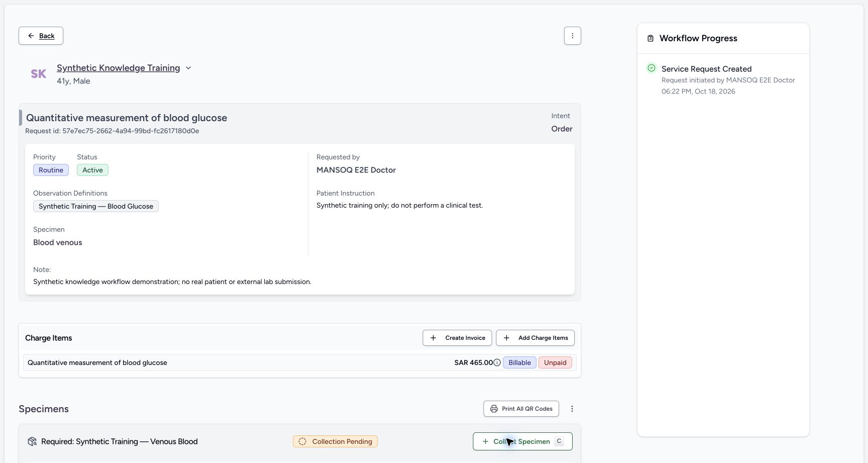The height and width of the screenshot is (463, 868).
Task: Click the dashed circle icon in Collection Pending
Action: point(302,441)
